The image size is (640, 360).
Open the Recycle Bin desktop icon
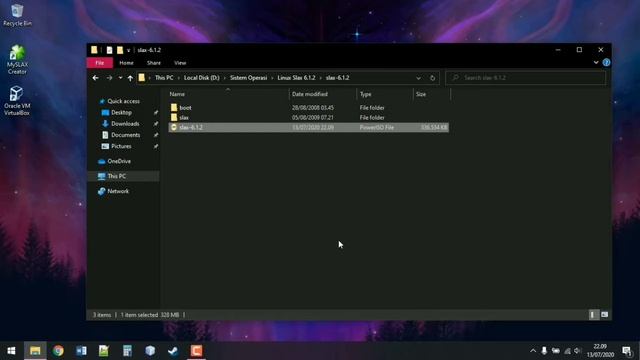(17, 15)
